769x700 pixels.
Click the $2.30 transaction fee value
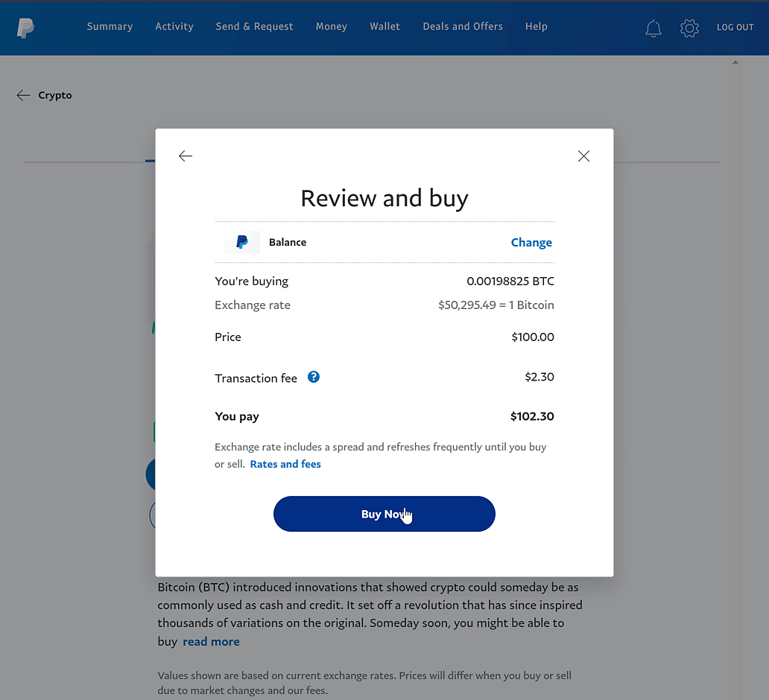pos(539,377)
